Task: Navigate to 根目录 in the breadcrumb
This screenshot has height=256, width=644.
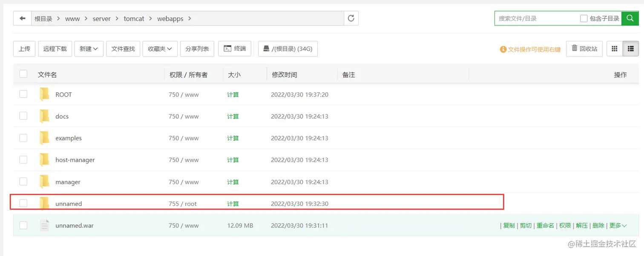Action: pyautogui.click(x=43, y=19)
